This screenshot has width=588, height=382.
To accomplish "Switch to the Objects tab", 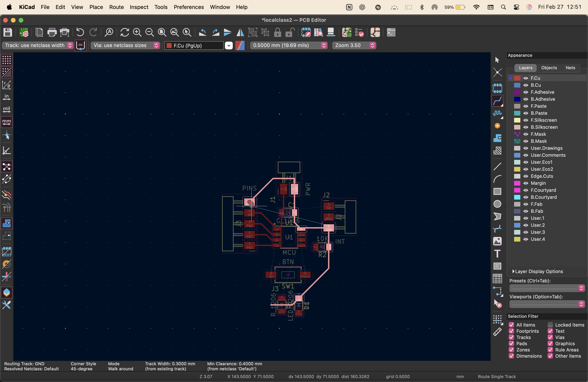I will click(549, 68).
